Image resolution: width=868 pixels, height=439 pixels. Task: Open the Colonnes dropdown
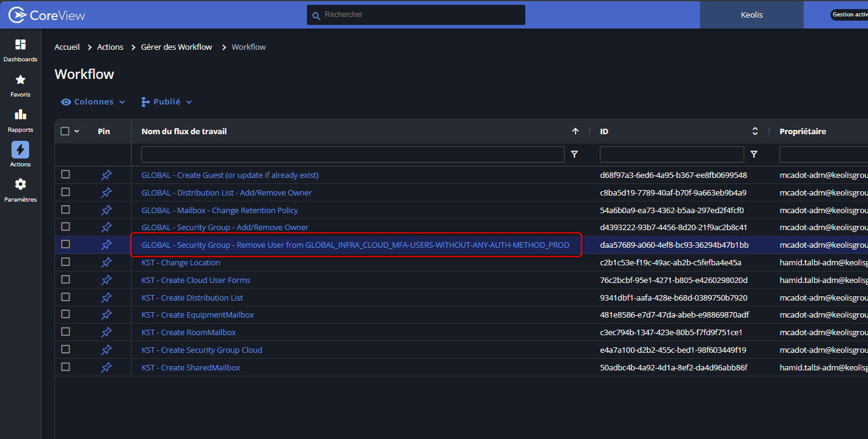93,102
